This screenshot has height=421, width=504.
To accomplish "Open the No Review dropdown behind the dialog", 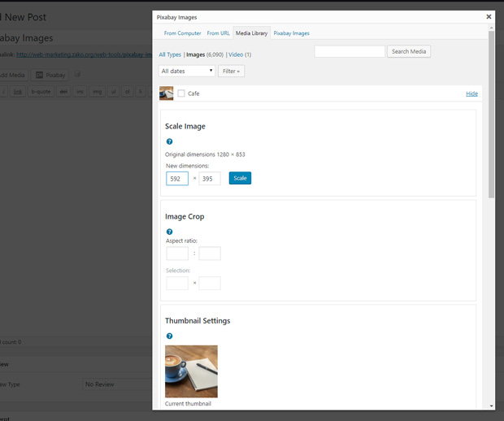I will (x=117, y=384).
